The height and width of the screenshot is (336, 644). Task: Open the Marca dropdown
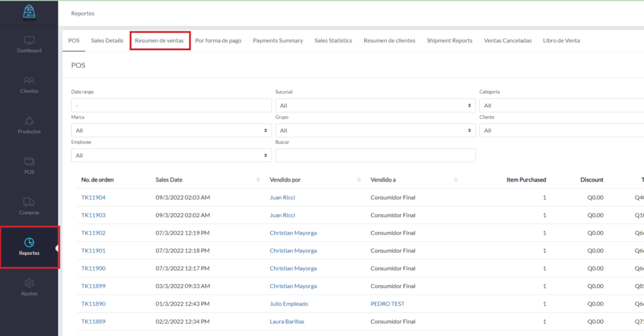[171, 131]
